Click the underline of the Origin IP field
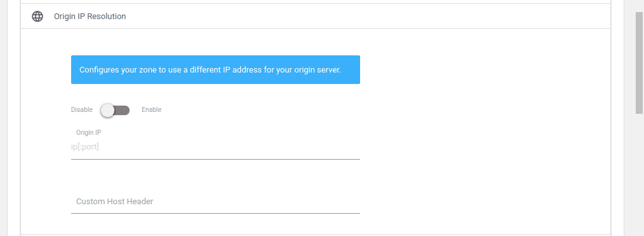The width and height of the screenshot is (644, 236). 216,158
